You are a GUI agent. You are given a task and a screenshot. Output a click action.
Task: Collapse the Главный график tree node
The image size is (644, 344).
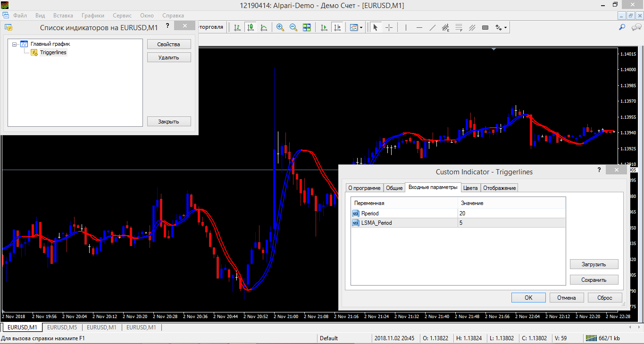click(15, 44)
